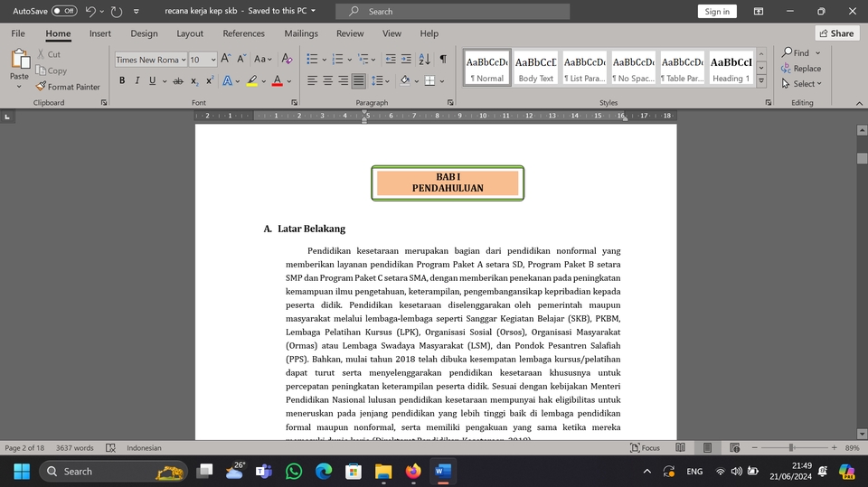This screenshot has width=868, height=487.
Task: Toggle Subscript formatting
Action: click(x=194, y=80)
